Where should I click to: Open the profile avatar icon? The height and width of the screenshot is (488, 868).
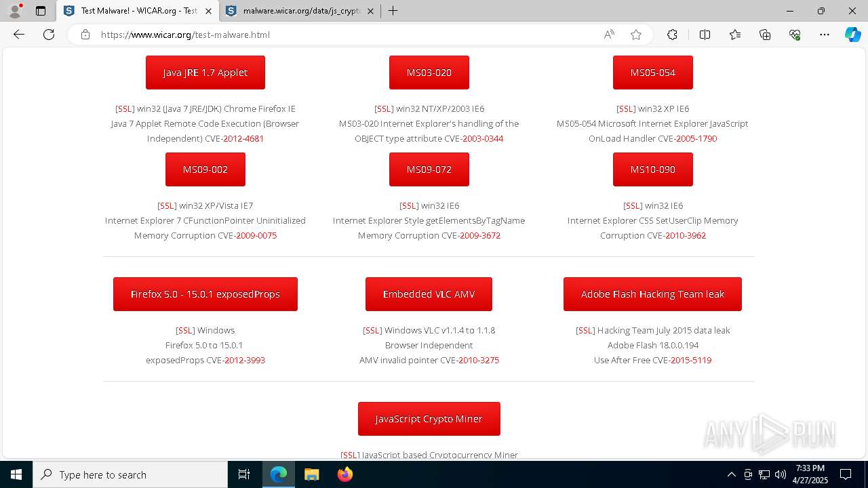click(15, 11)
